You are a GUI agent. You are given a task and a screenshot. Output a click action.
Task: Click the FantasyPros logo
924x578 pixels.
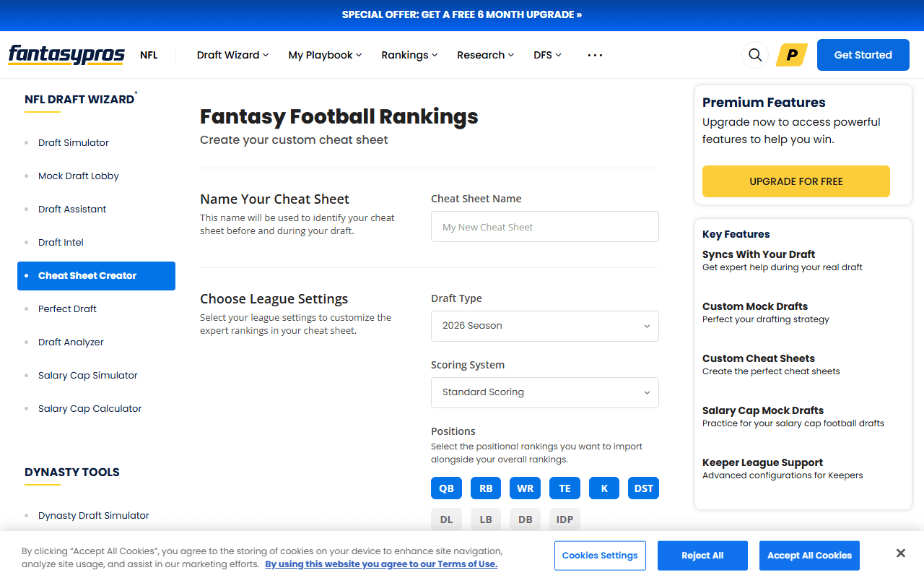(66, 55)
